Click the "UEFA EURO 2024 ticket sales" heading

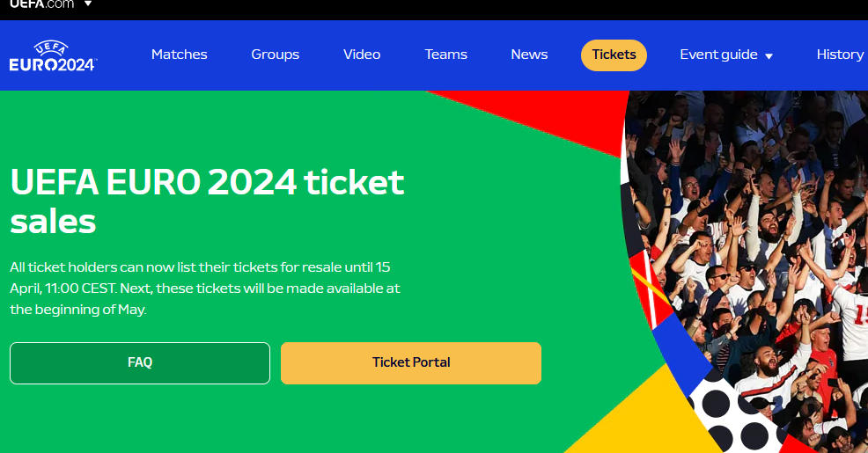click(207, 201)
